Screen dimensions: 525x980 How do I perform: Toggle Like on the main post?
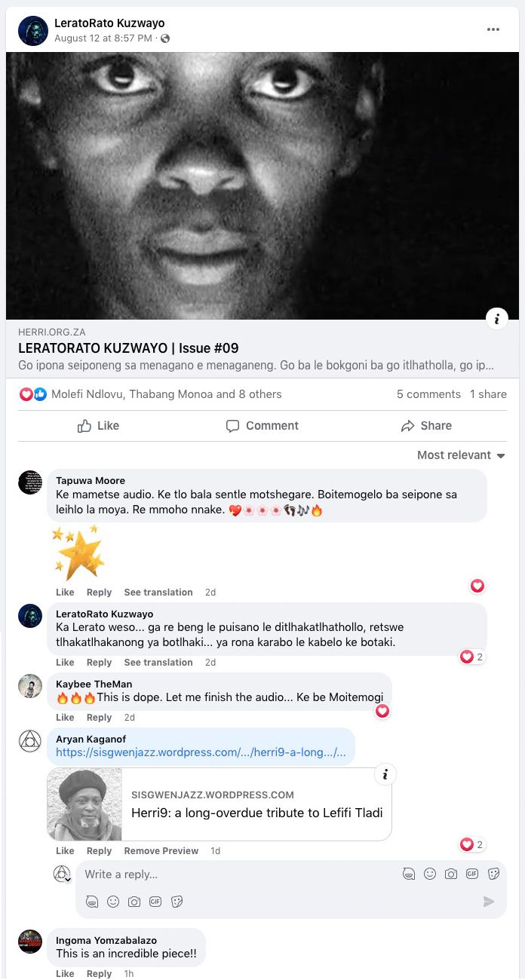pyautogui.click(x=99, y=426)
